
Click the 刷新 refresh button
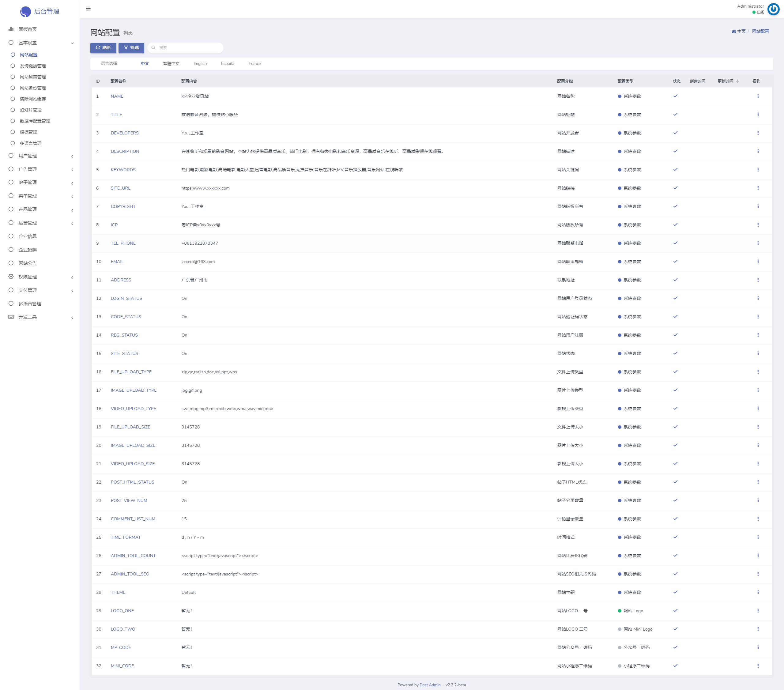tap(103, 48)
